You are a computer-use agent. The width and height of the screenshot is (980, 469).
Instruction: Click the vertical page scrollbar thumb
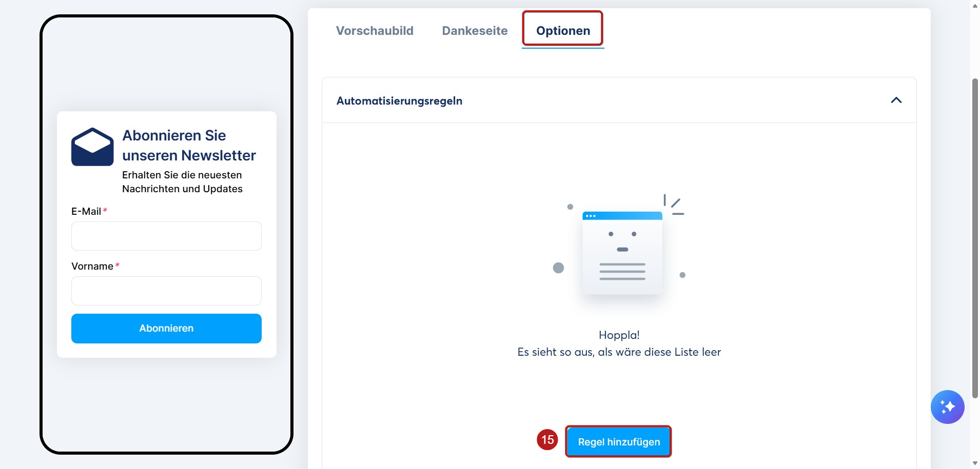pos(975,238)
